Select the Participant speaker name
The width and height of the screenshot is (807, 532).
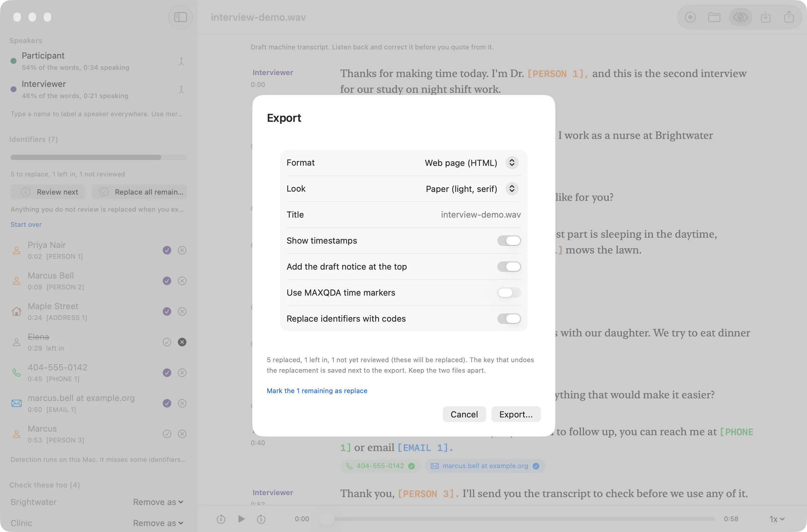coord(43,56)
